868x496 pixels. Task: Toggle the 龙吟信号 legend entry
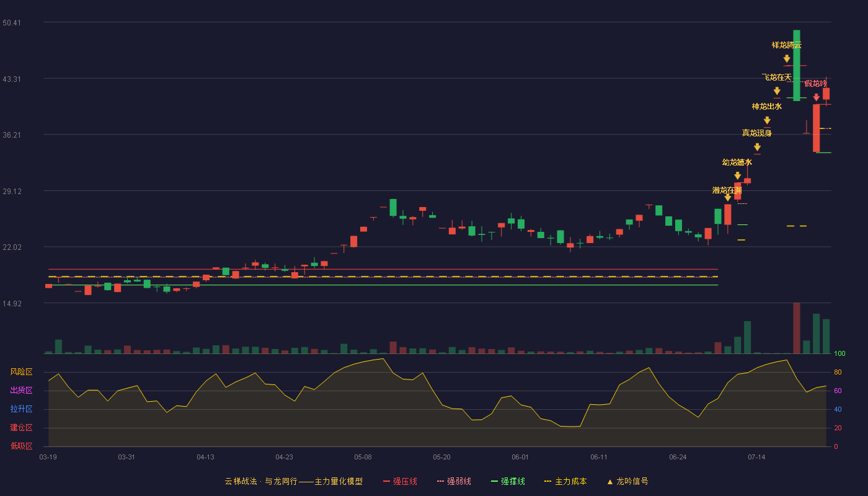click(x=627, y=481)
